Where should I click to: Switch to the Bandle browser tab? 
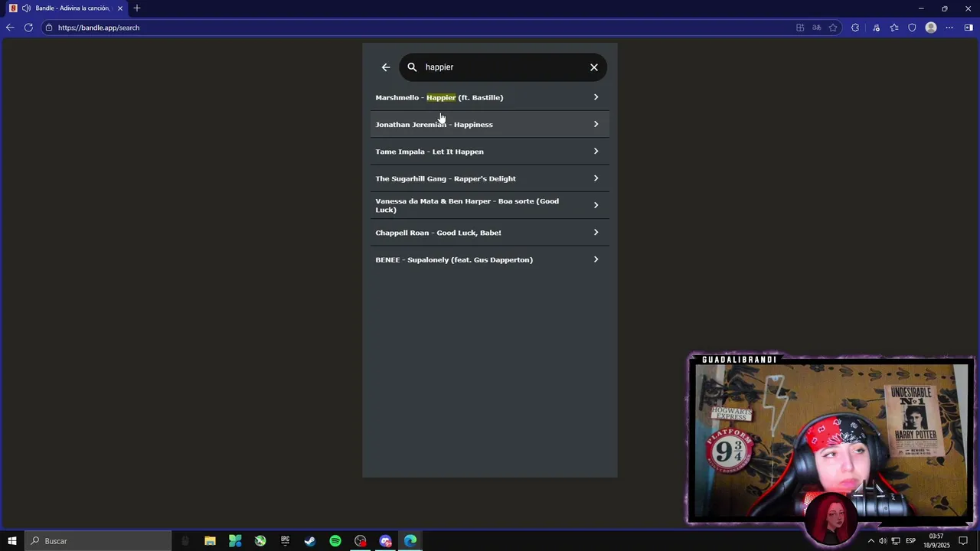(66, 8)
